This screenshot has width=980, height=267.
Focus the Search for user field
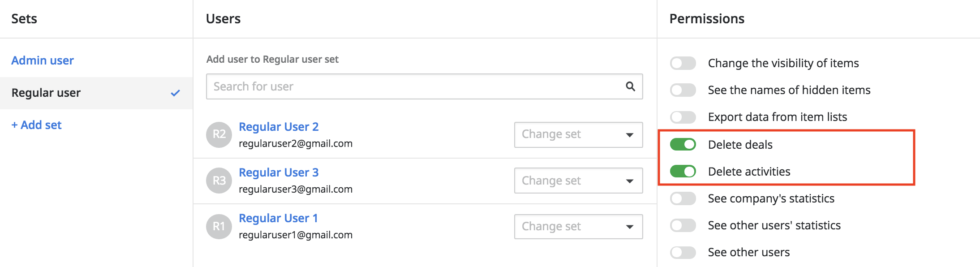coord(424,86)
